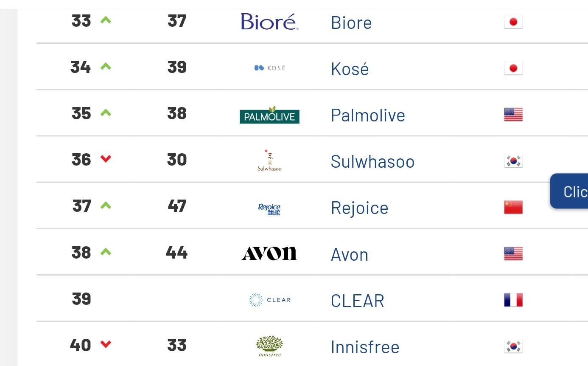Go to the Innisfree name link
The width and height of the screenshot is (588, 366).
(365, 347)
